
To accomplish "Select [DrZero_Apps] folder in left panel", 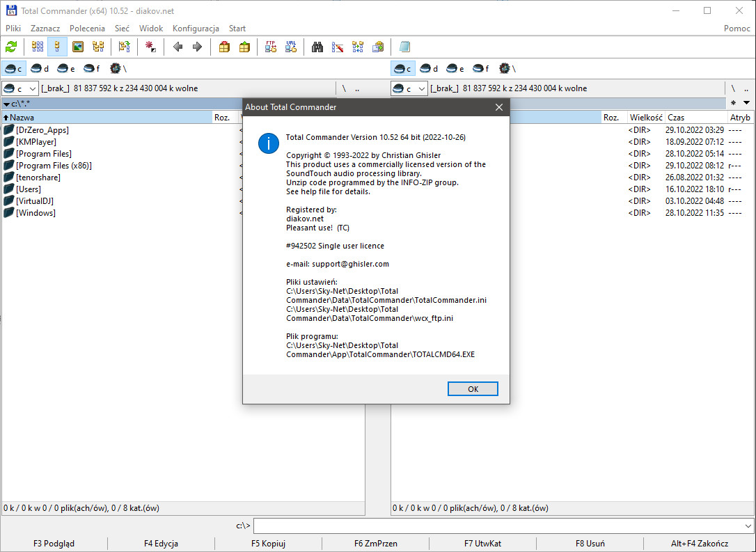I will (x=42, y=130).
